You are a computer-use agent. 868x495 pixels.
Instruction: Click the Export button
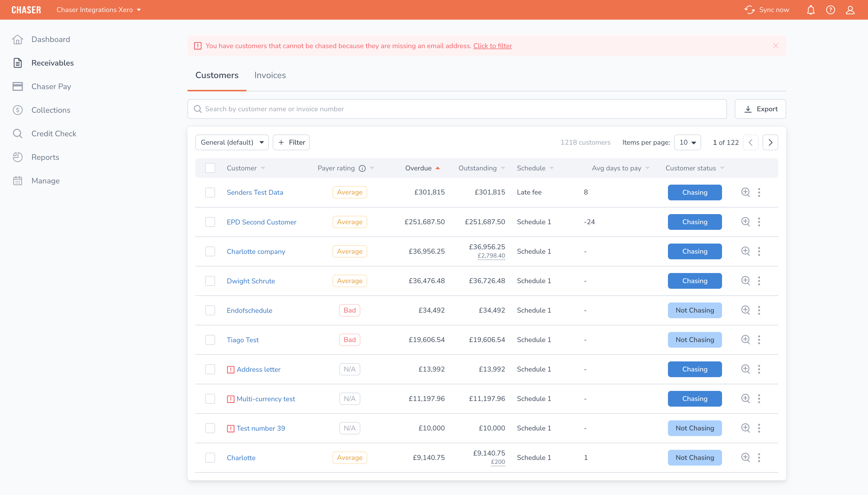click(x=760, y=109)
